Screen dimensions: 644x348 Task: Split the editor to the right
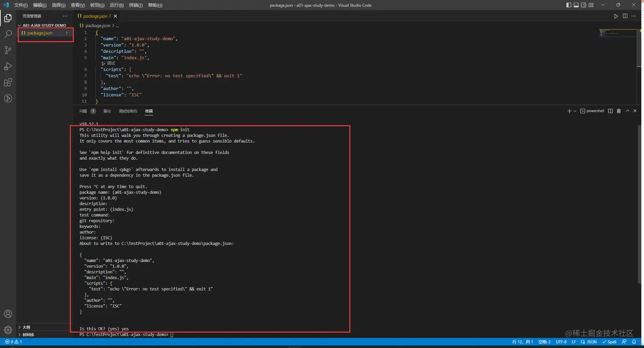pyautogui.click(x=625, y=16)
